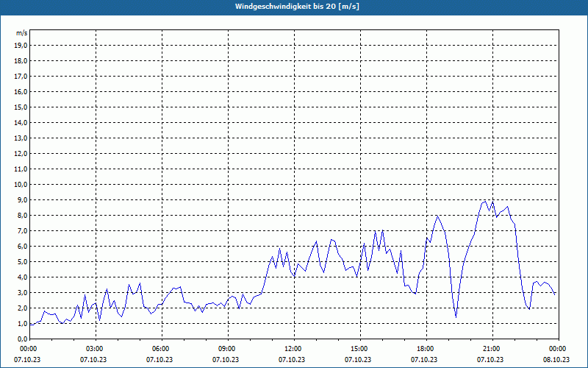588x368 pixels.
Task: Click the '03:00' time label
Action: [x=96, y=349]
